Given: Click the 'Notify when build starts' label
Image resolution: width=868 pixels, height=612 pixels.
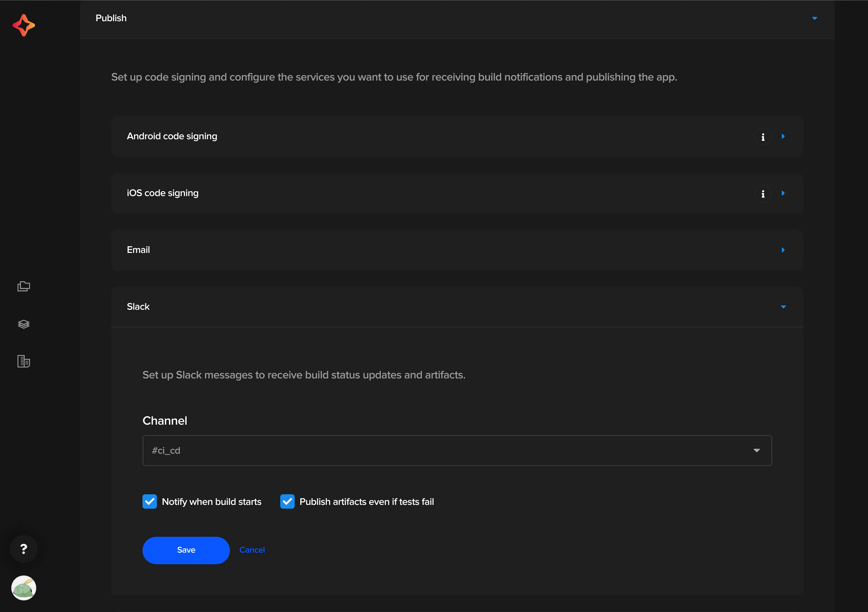Looking at the screenshot, I should pyautogui.click(x=212, y=502).
